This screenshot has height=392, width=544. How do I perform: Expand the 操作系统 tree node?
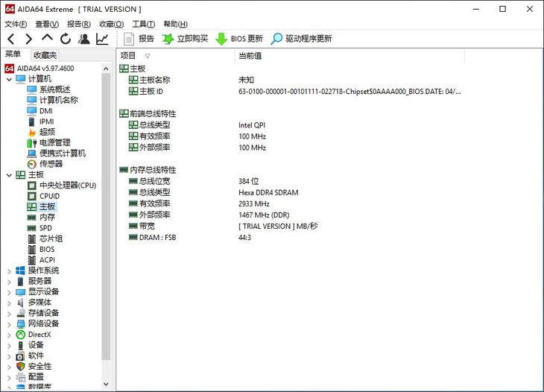[x=10, y=271]
